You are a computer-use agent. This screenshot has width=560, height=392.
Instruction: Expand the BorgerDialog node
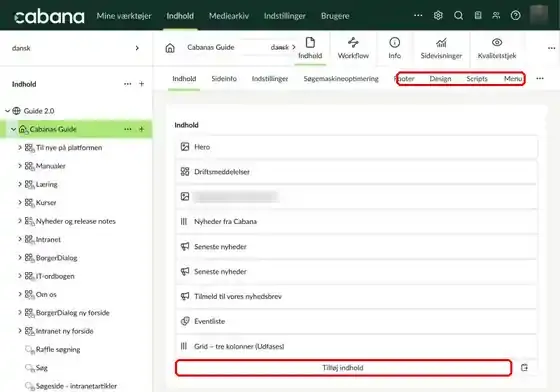[x=20, y=258]
